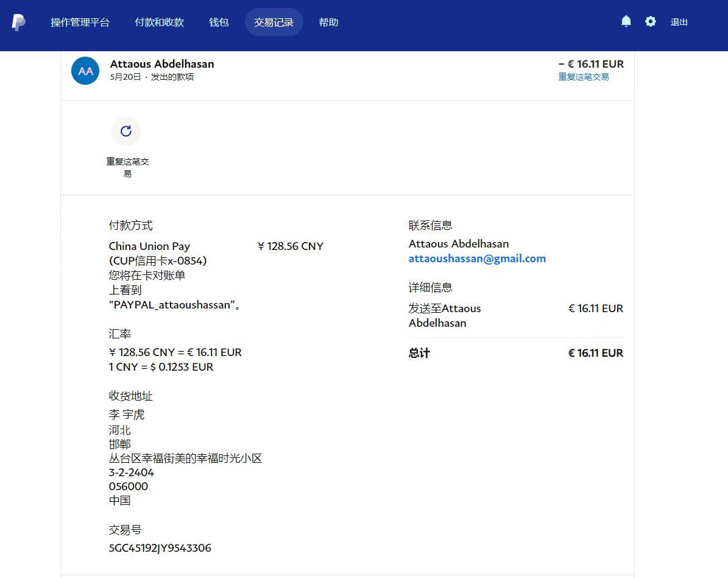Open the 操作管理平台 menu item
This screenshot has width=728, height=578.
click(x=80, y=23)
